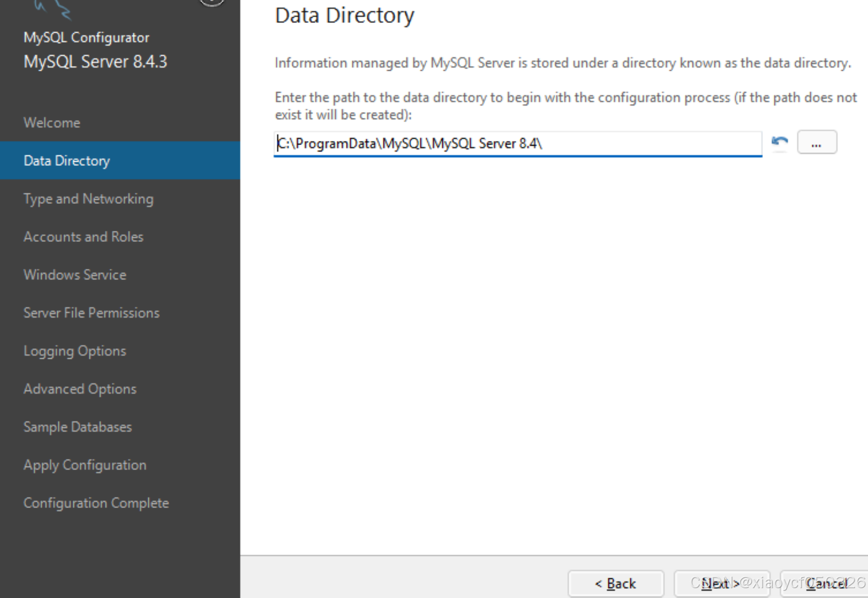Open the Server File Permissions step
The image size is (868, 598).
pos(92,313)
